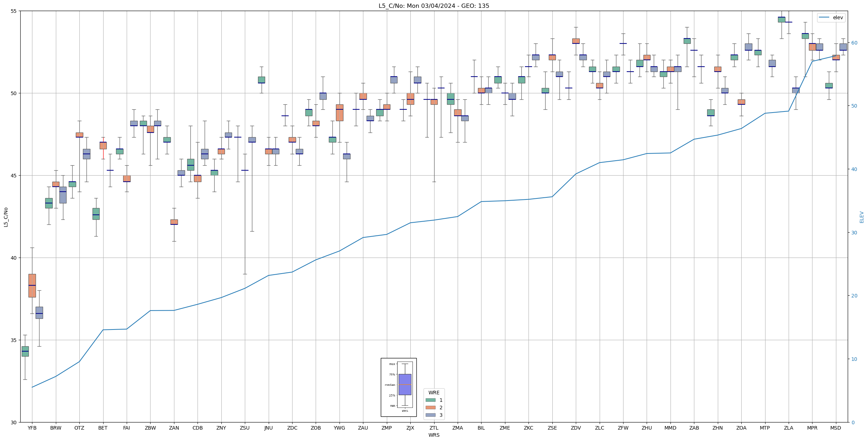The image size is (868, 441).
Task: Click the orange YFB box near 38
Action: 32,285
